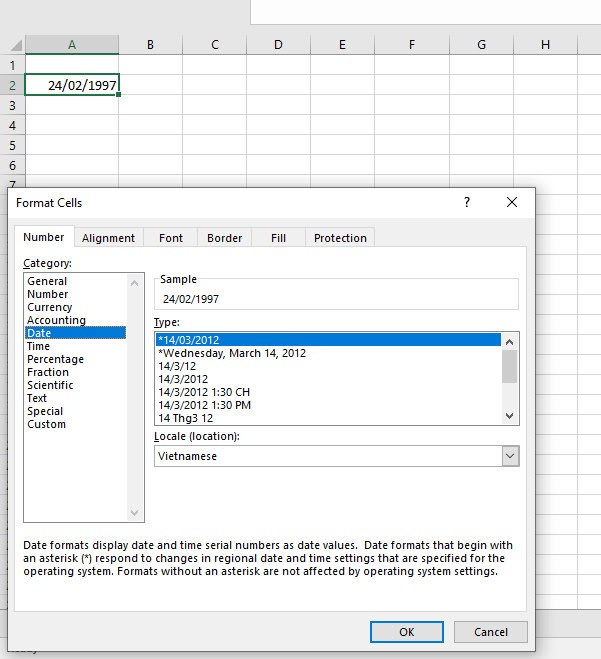Click the Category list scroll up arrow
The width and height of the screenshot is (601, 659).
coord(134,283)
